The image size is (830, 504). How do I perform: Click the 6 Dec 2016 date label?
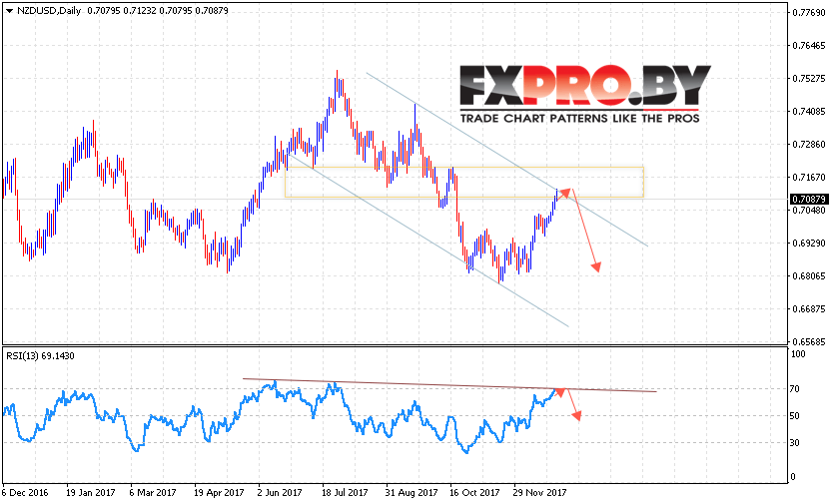[x=25, y=493]
